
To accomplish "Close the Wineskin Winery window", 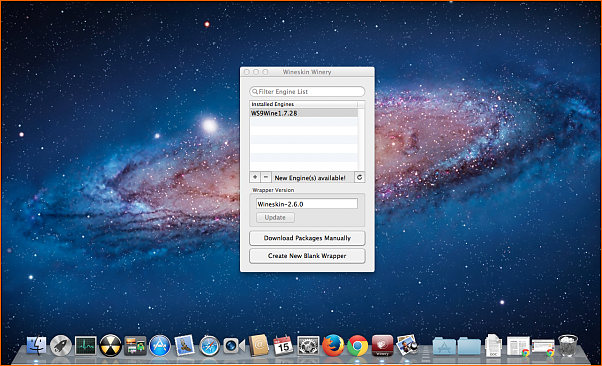I will coord(247,72).
